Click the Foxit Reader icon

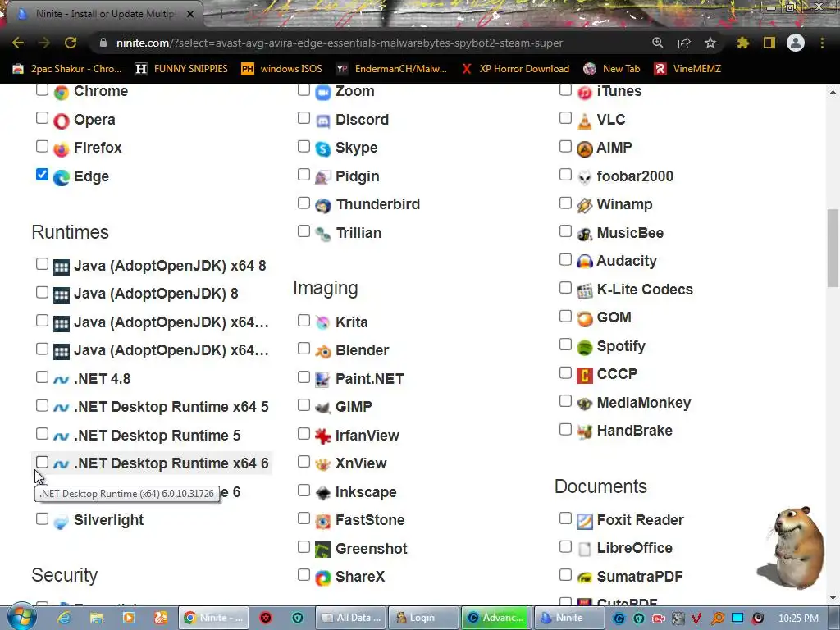coord(584,521)
